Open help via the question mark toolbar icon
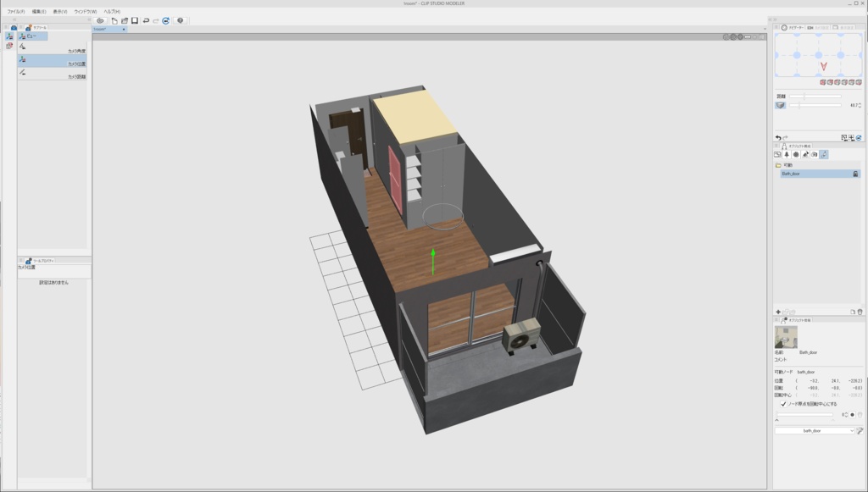This screenshot has height=492, width=868. [x=180, y=22]
